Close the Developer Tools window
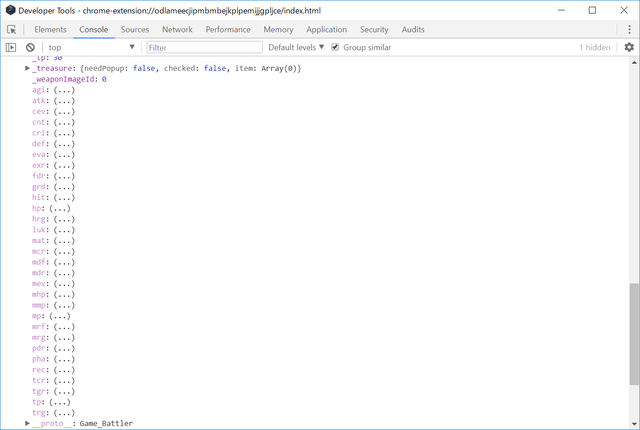The image size is (640, 430). [x=624, y=10]
